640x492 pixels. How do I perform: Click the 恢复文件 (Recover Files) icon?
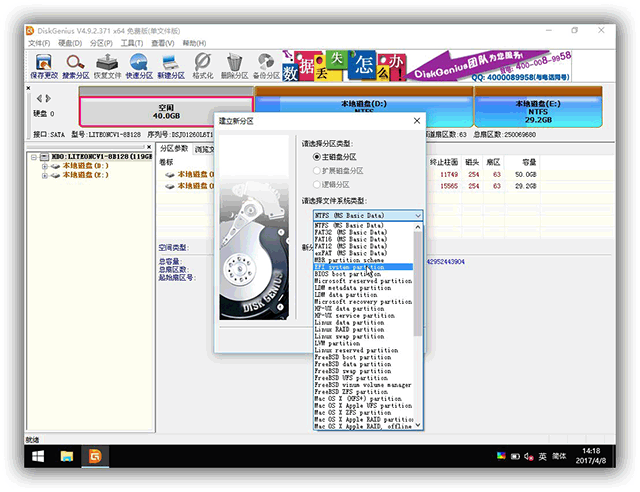coord(108,66)
